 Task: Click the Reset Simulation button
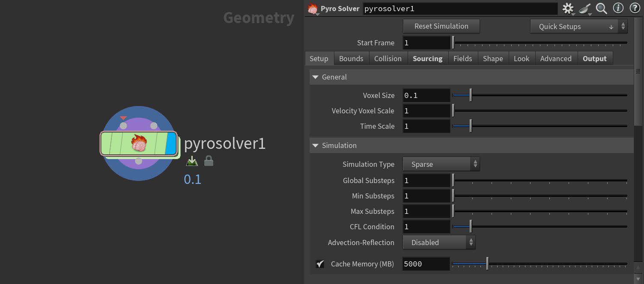pos(441,26)
